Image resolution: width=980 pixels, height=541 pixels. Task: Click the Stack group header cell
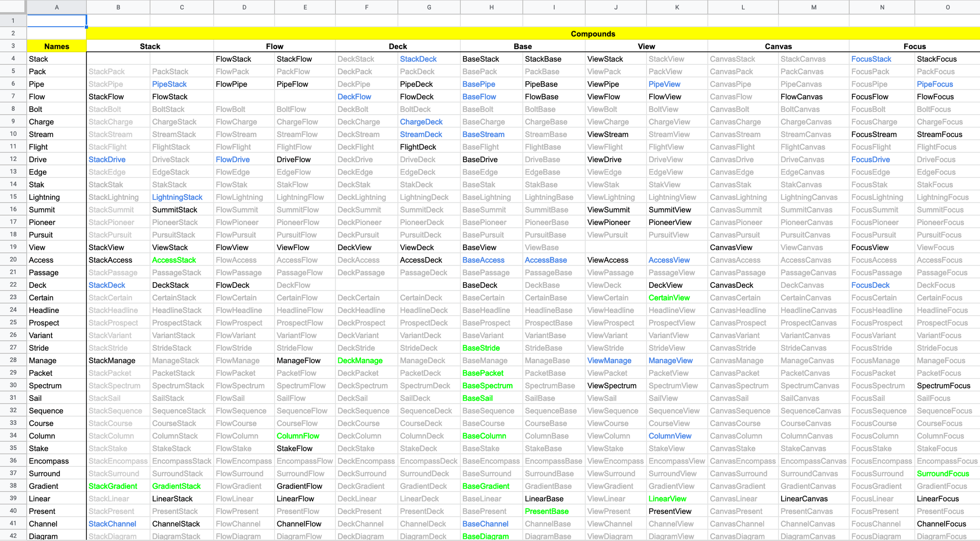pyautogui.click(x=150, y=46)
